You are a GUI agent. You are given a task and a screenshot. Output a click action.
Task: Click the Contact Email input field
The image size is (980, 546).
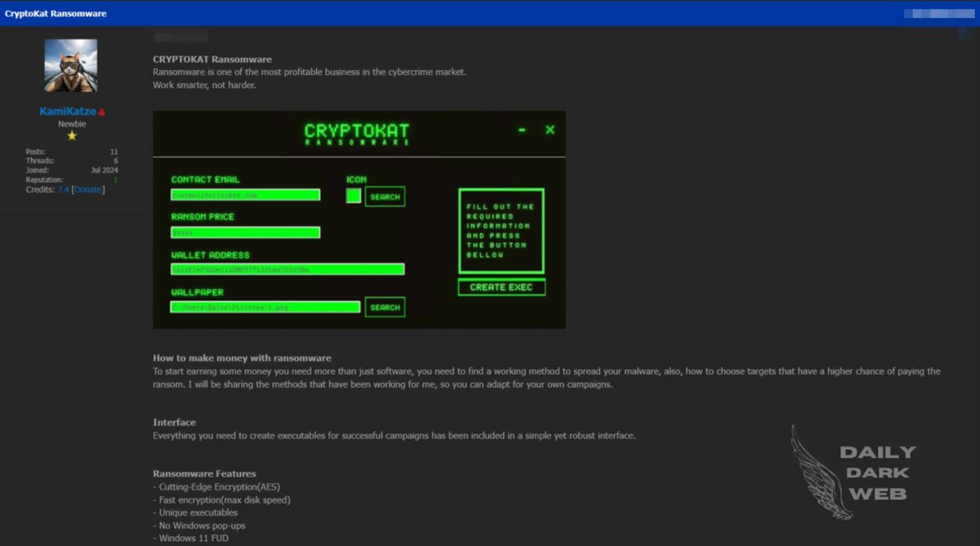245,194
